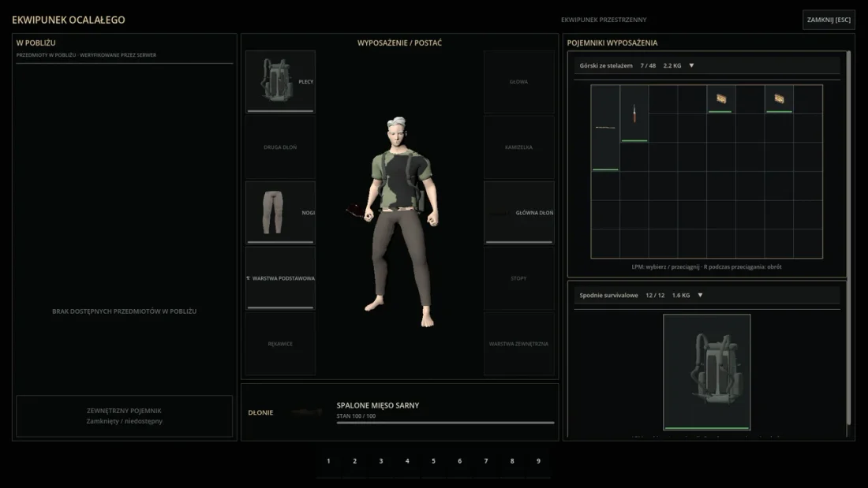Pick the knife item in the backpack grid

(634, 114)
